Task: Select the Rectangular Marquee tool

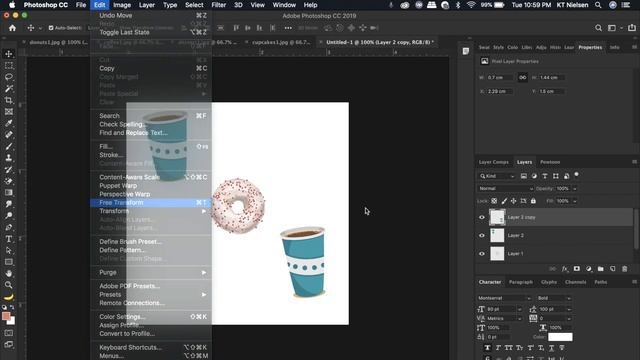Action: coord(9,65)
